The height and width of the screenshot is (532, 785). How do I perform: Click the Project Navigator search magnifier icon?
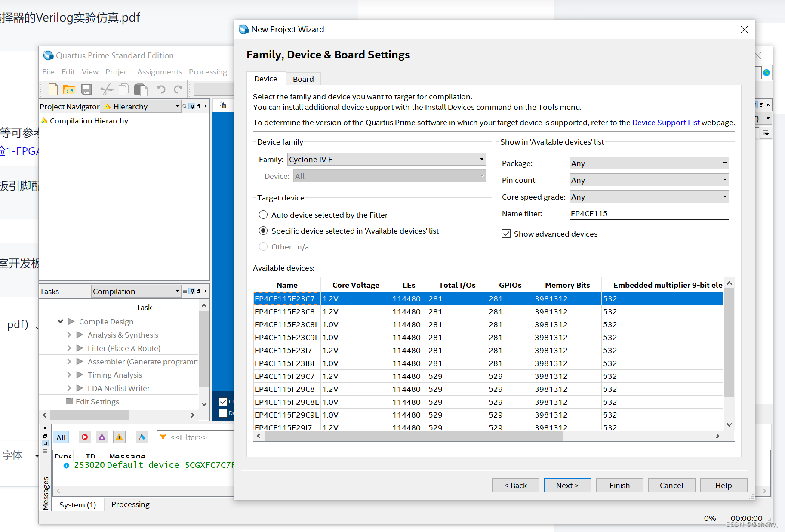(185, 106)
